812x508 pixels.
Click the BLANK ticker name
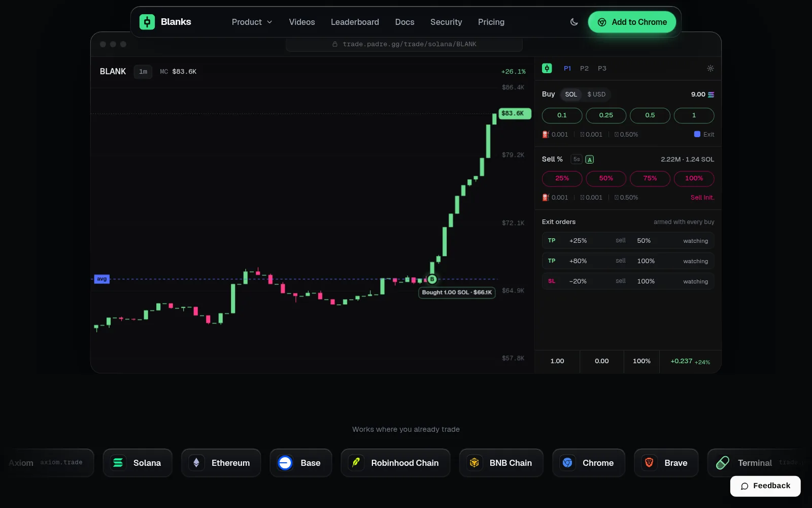point(113,72)
